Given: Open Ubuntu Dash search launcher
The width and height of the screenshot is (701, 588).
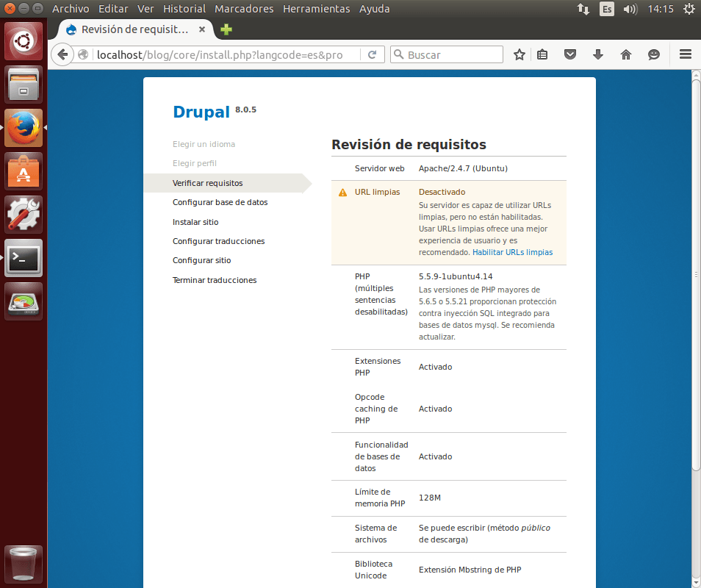Looking at the screenshot, I should (24, 41).
